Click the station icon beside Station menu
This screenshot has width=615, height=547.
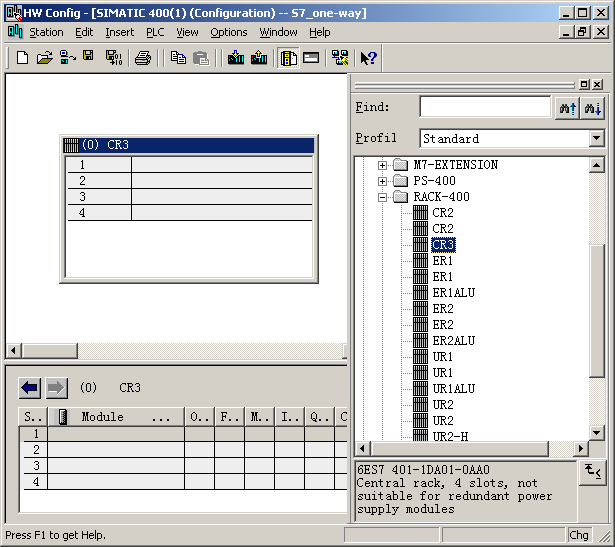point(15,31)
